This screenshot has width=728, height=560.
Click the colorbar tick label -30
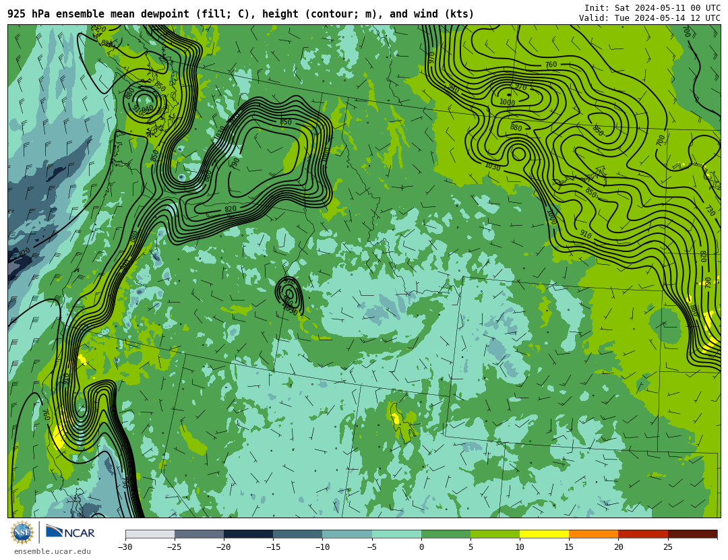125,547
